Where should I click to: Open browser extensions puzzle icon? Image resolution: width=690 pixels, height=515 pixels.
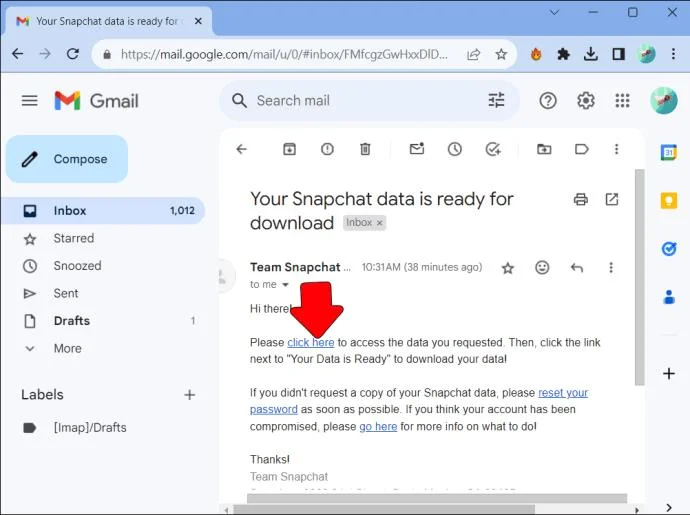pyautogui.click(x=563, y=54)
